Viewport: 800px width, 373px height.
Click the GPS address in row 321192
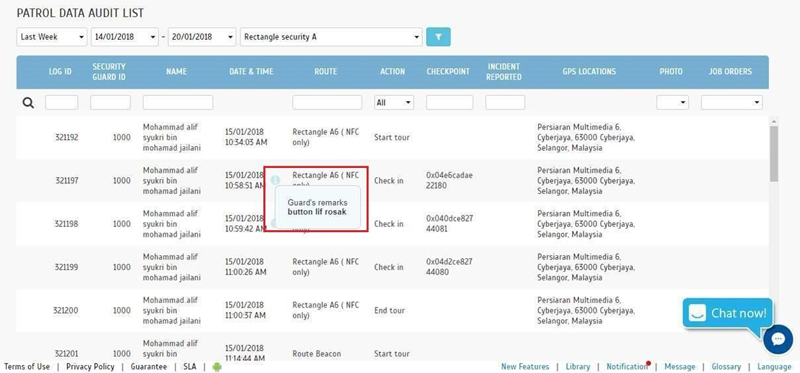click(x=586, y=137)
